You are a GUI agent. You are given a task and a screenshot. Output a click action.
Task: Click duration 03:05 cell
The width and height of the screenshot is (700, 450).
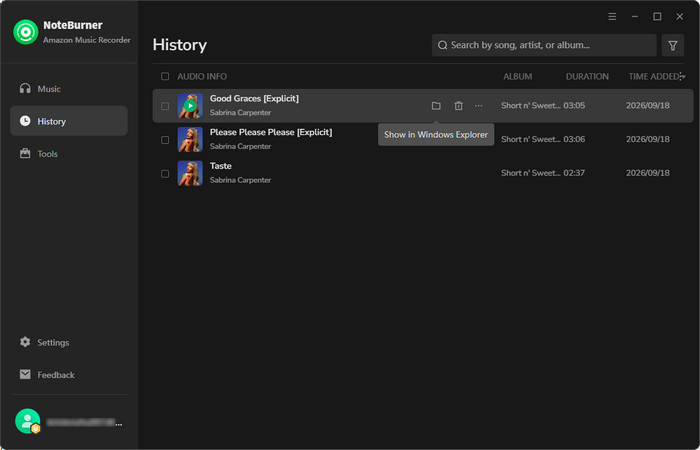[574, 106]
